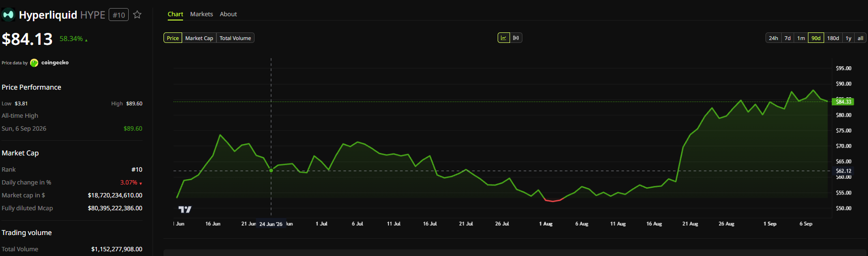Click the 1 Aug axis label
This screenshot has height=256, width=868.
tap(546, 224)
